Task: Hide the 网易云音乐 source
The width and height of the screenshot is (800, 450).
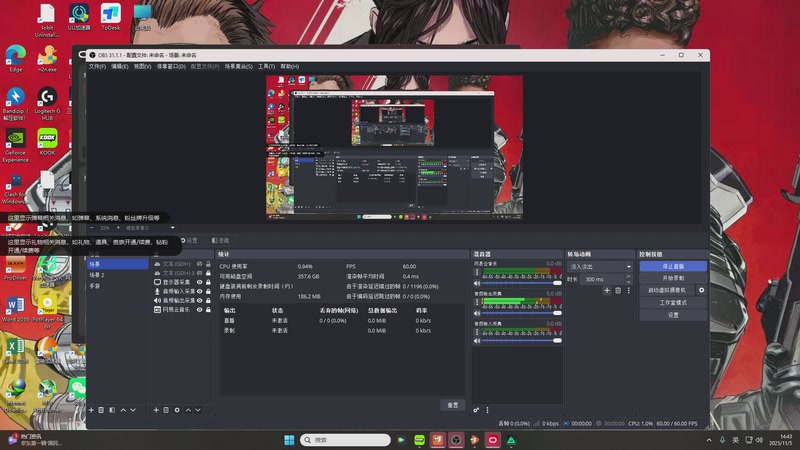Action: click(x=199, y=310)
